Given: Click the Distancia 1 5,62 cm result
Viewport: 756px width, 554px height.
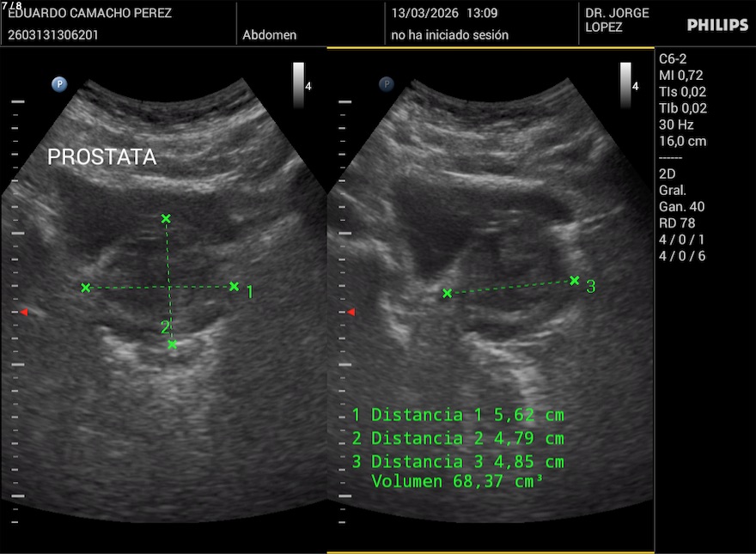Looking at the screenshot, I should click(457, 415).
